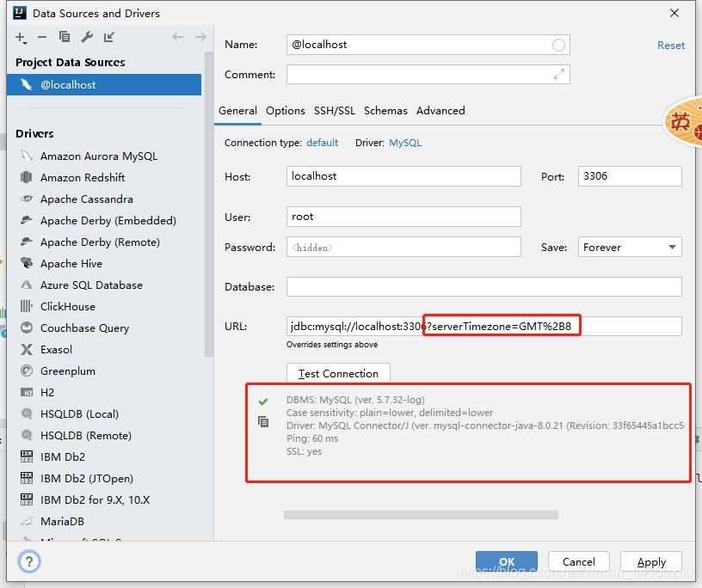
Task: Select IBM Db2 driver
Action: 62,456
